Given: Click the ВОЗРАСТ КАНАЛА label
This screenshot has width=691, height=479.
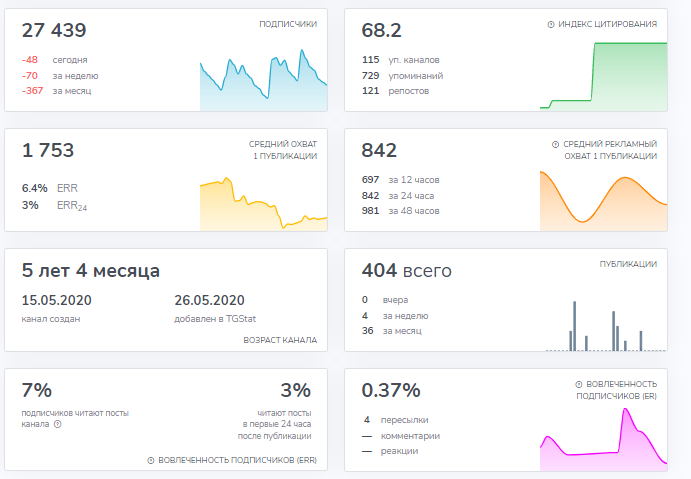Looking at the screenshot, I should pyautogui.click(x=280, y=340).
